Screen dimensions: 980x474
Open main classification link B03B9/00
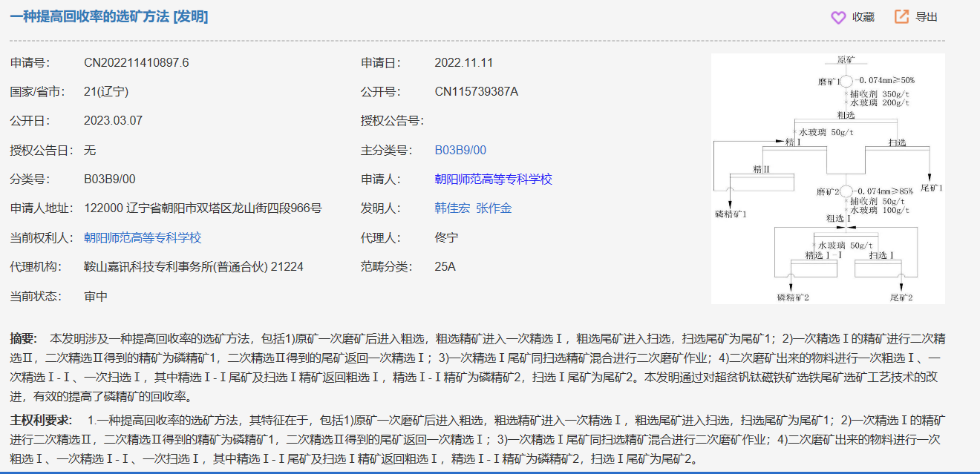pyautogui.click(x=460, y=151)
